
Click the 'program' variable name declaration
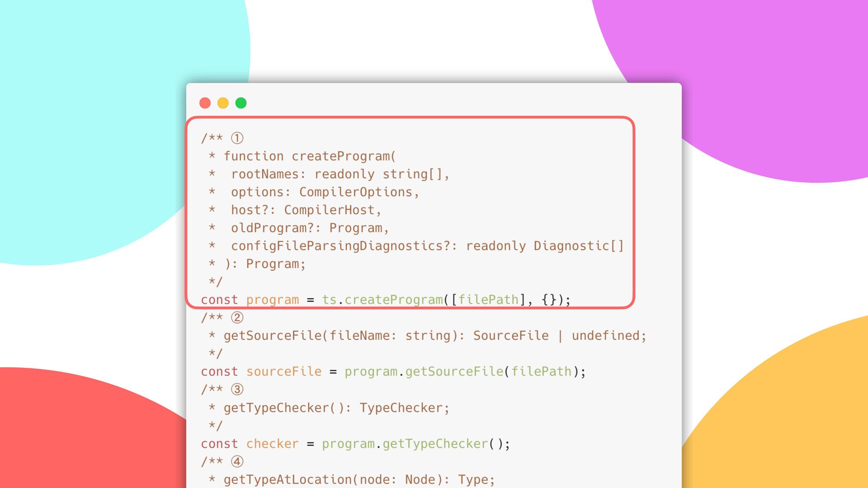point(273,300)
